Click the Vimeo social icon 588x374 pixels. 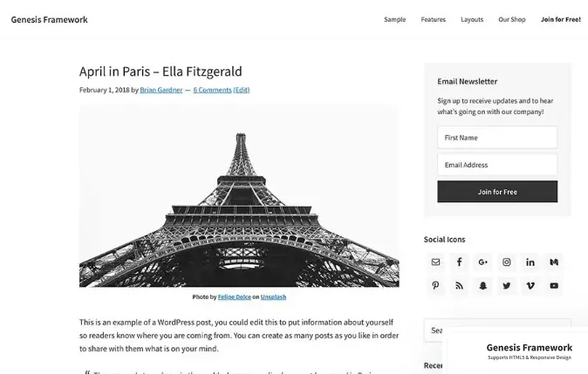530,286
